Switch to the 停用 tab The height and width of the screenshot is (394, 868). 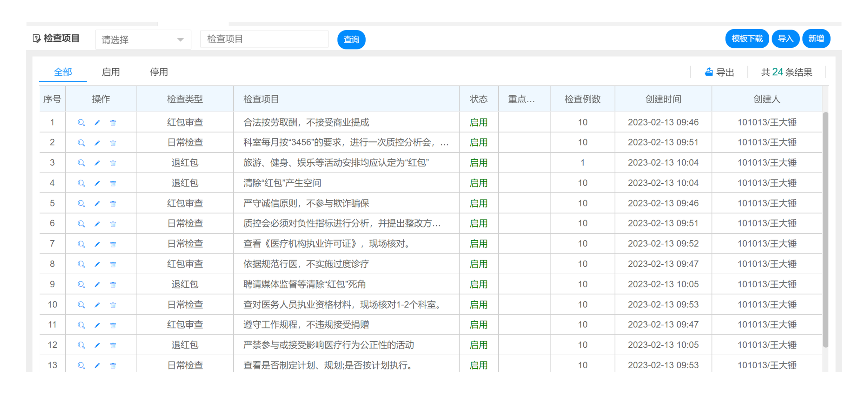point(159,72)
